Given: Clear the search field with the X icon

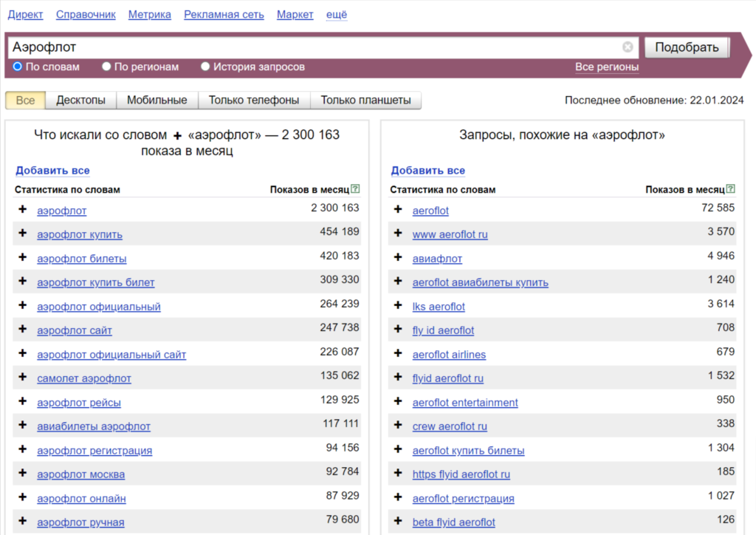Looking at the screenshot, I should tap(628, 47).
